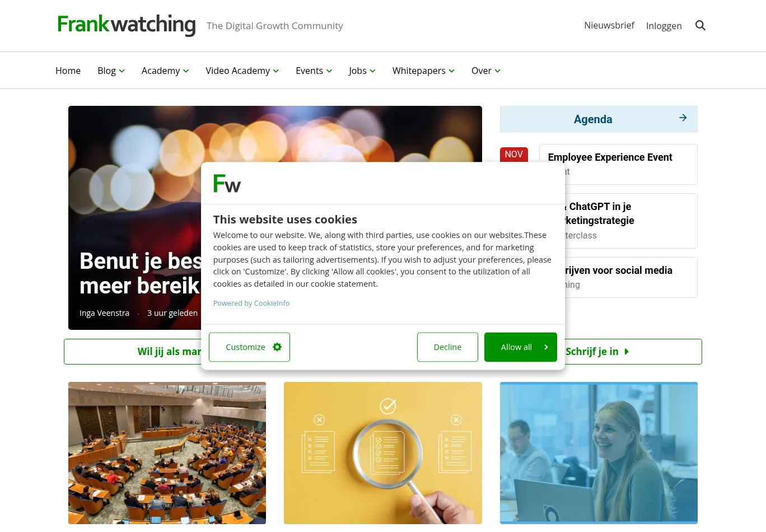Image resolution: width=766 pixels, height=532 pixels.
Task: Decline cookies in the dialog
Action: pyautogui.click(x=447, y=347)
